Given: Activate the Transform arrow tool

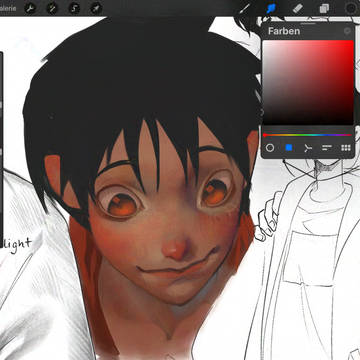Looking at the screenshot, I should coord(96,8).
